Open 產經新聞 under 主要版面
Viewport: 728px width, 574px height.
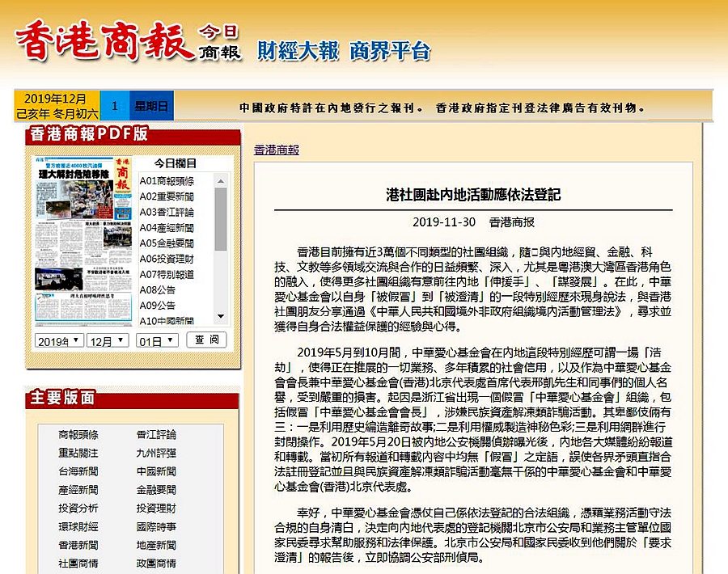click(78, 490)
